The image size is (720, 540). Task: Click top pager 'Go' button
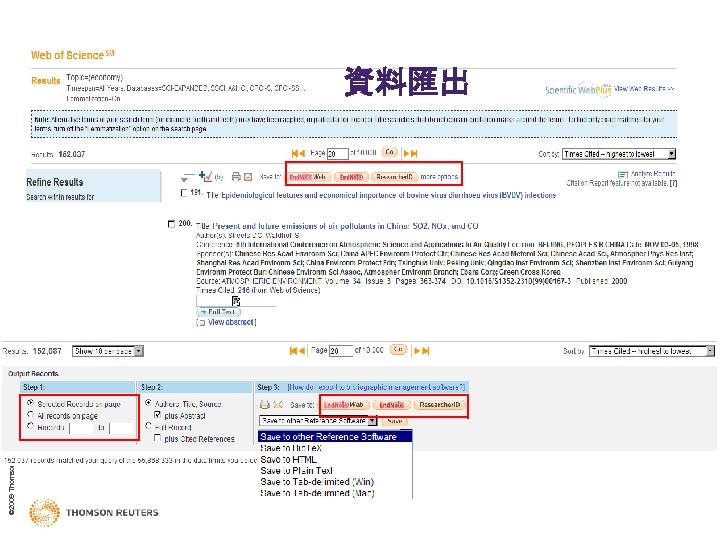(389, 152)
